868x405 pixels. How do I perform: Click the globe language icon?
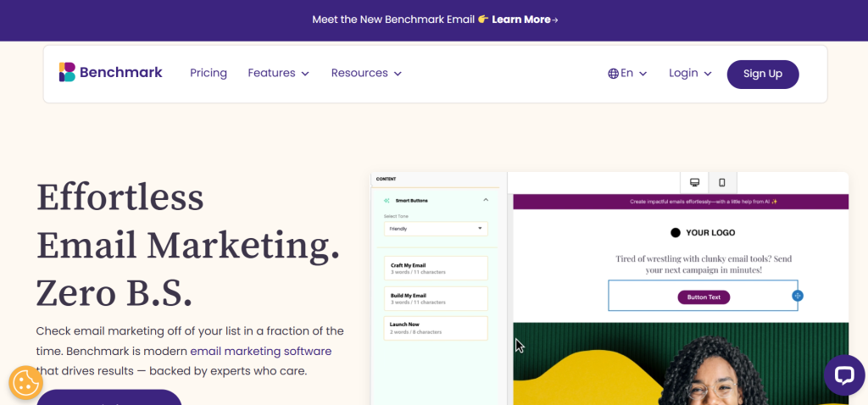click(x=613, y=74)
